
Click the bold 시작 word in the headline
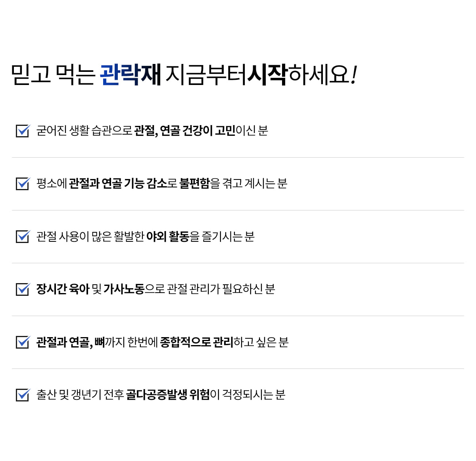(267, 74)
